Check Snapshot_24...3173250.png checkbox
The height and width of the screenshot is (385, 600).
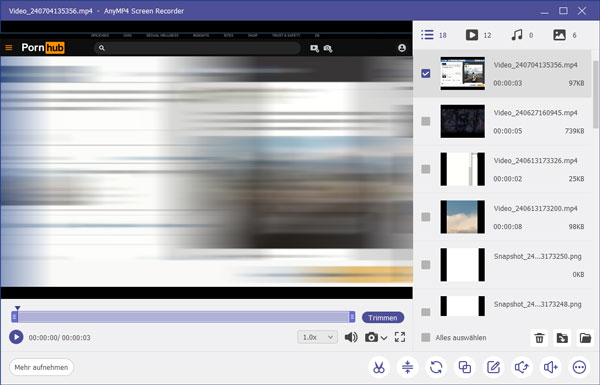(426, 265)
